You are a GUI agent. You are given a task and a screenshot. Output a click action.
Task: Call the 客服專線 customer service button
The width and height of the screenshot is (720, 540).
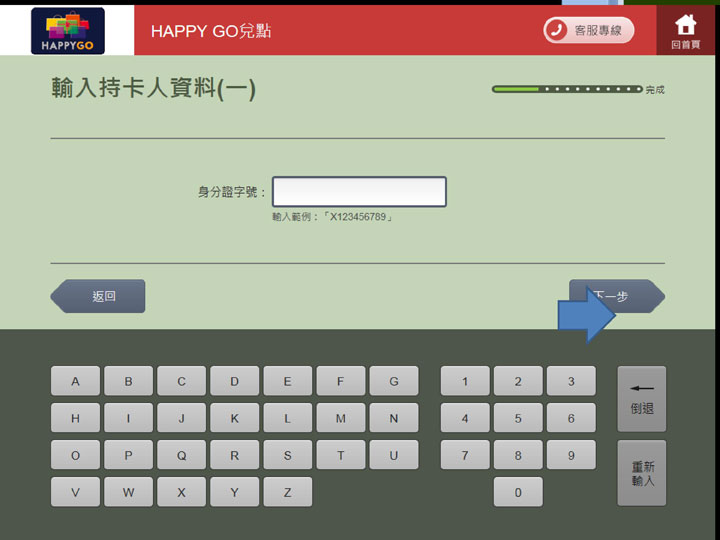(x=589, y=30)
